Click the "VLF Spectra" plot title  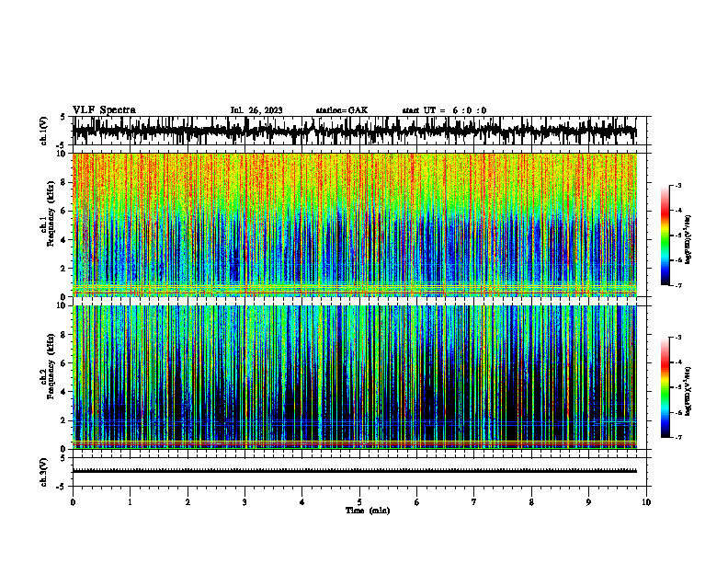[104, 110]
